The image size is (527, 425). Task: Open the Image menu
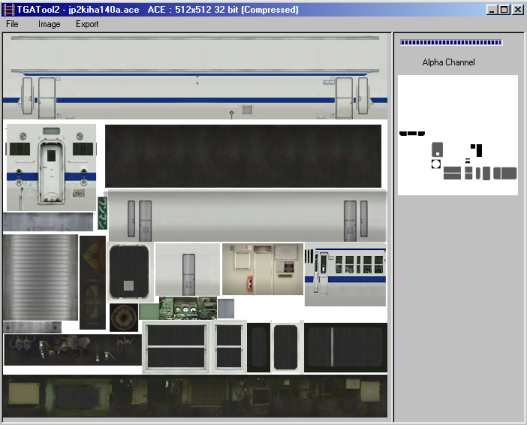tap(49, 24)
